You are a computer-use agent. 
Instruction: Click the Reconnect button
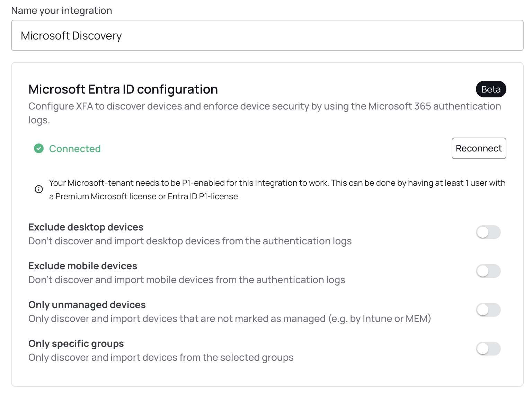point(479,148)
